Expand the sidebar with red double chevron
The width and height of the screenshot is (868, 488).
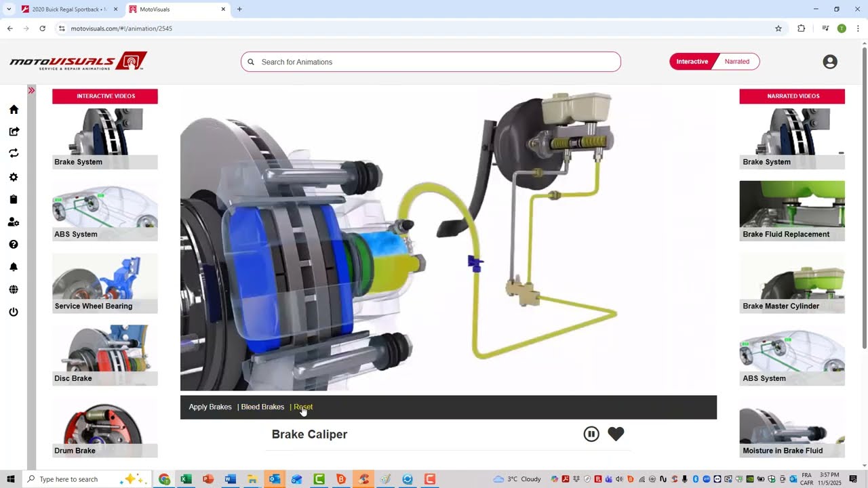(31, 90)
